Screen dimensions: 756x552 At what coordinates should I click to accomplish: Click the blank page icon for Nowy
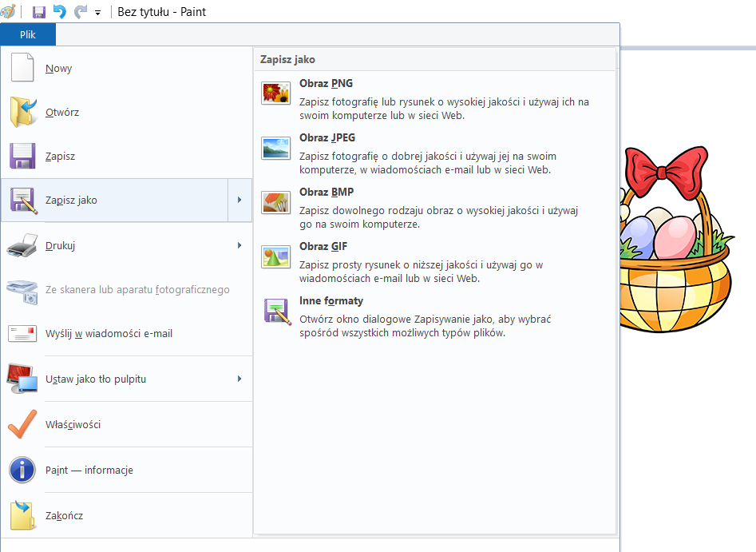22,68
